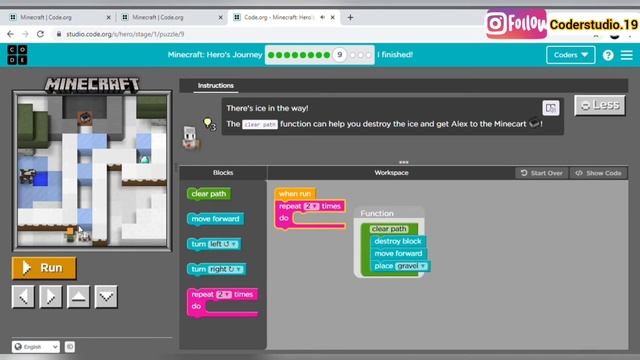
Task: Open the repeat count dropdown in the Blocks palette
Action: coord(224,294)
